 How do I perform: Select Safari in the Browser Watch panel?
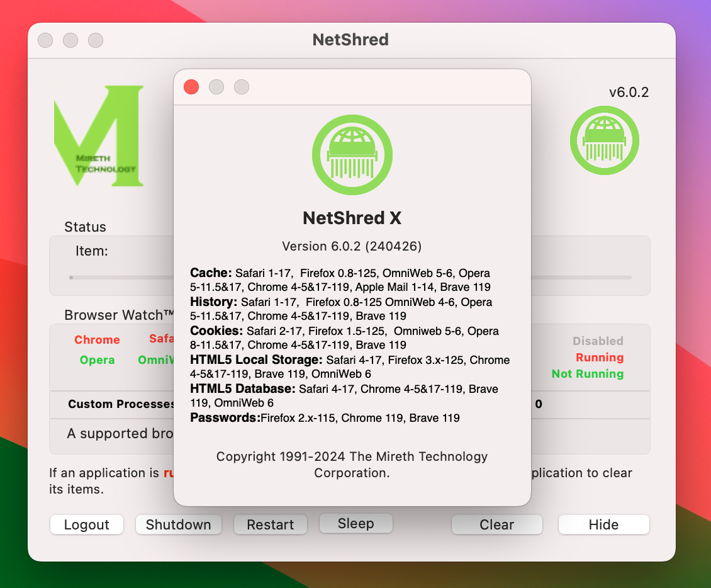click(x=162, y=338)
